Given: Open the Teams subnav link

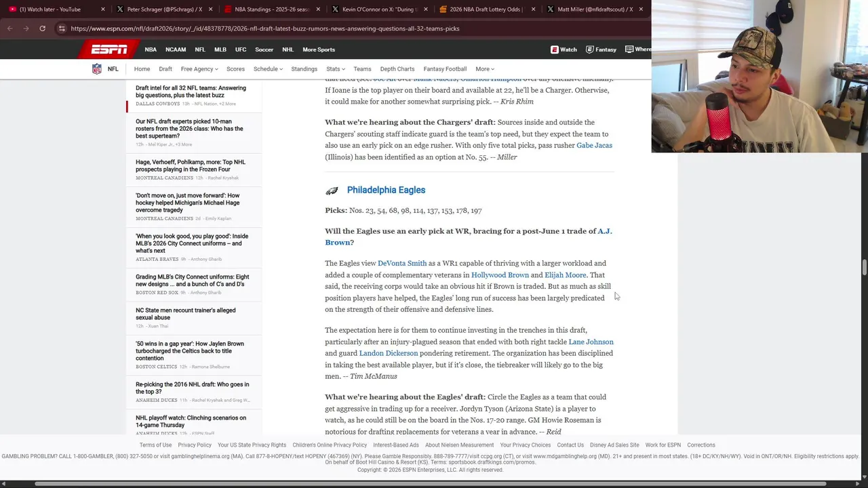Looking at the screenshot, I should click(x=362, y=69).
